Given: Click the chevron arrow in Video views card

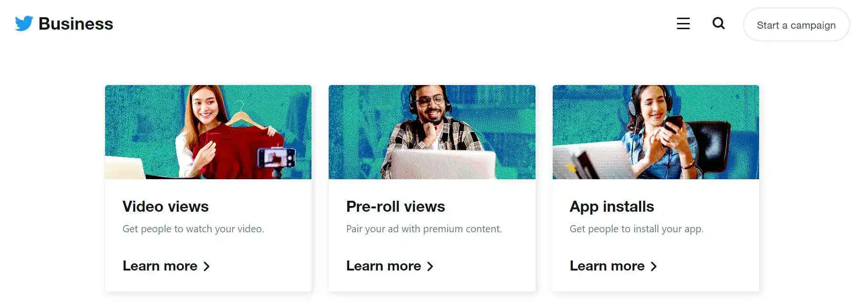Looking at the screenshot, I should [x=206, y=266].
